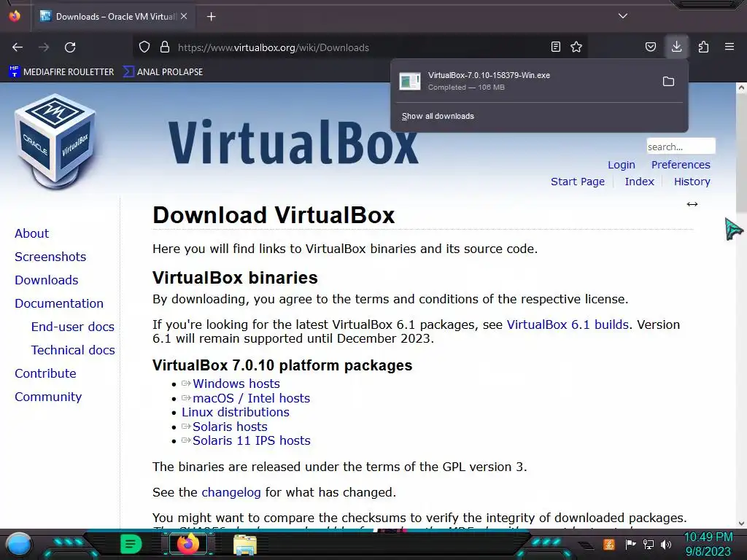Open About in the sidebar
The image size is (747, 560).
[32, 233]
